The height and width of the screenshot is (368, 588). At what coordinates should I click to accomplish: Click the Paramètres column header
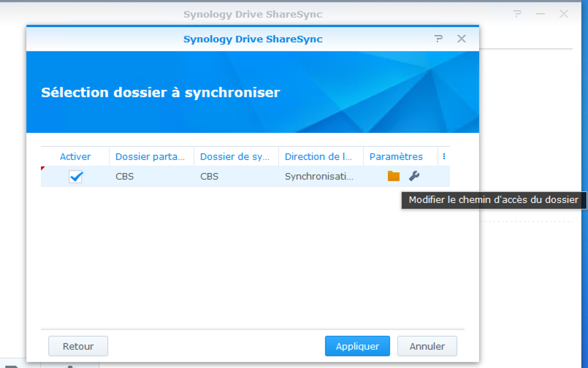click(x=400, y=157)
